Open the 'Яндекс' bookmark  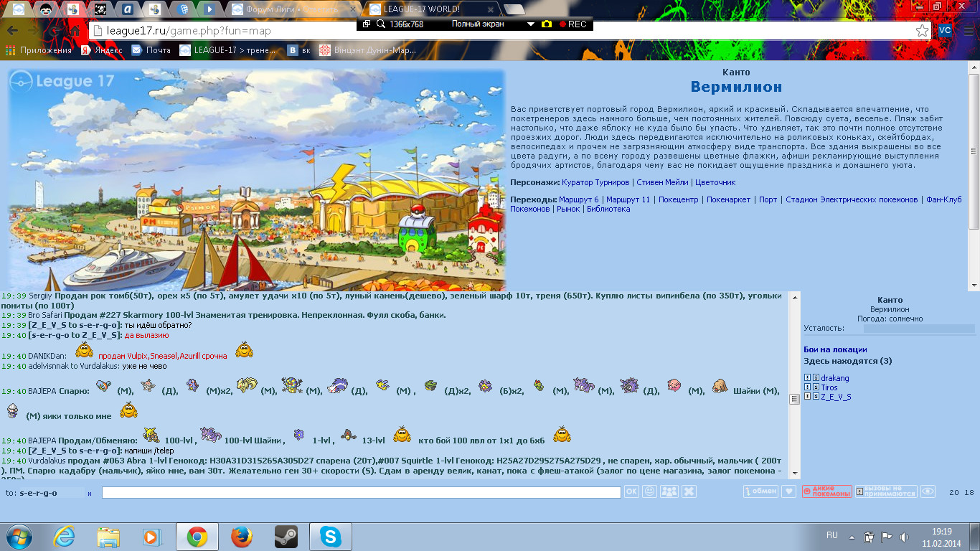pos(101,50)
